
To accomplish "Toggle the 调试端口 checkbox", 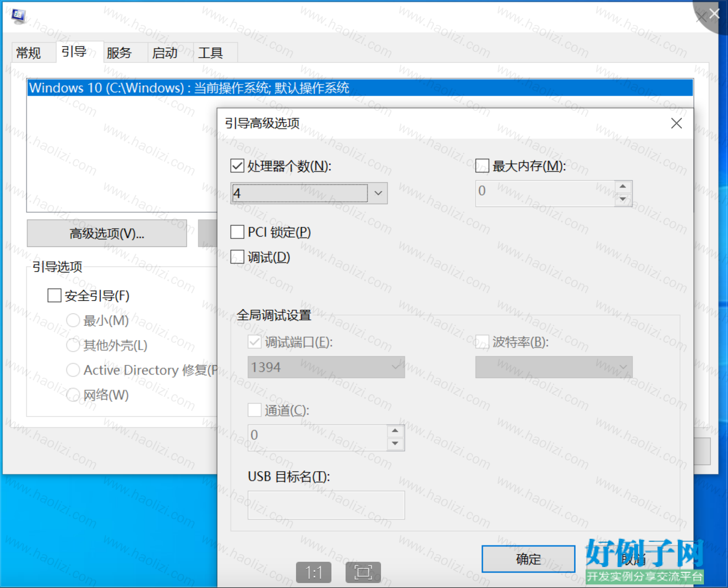I will (254, 342).
